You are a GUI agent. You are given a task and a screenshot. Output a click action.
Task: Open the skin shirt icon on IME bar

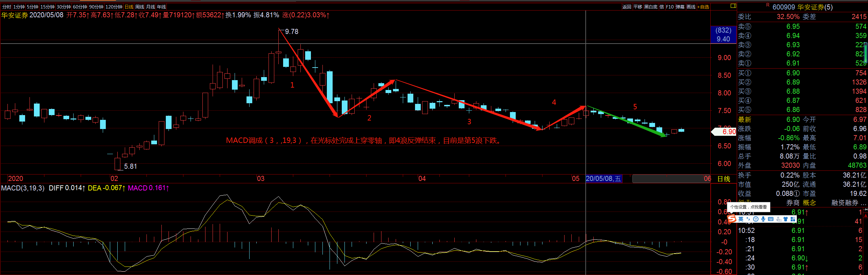click(x=786, y=219)
